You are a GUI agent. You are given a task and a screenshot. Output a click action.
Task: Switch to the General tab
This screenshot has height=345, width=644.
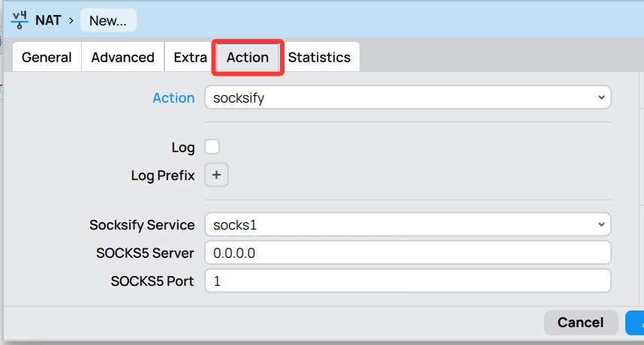coord(47,58)
